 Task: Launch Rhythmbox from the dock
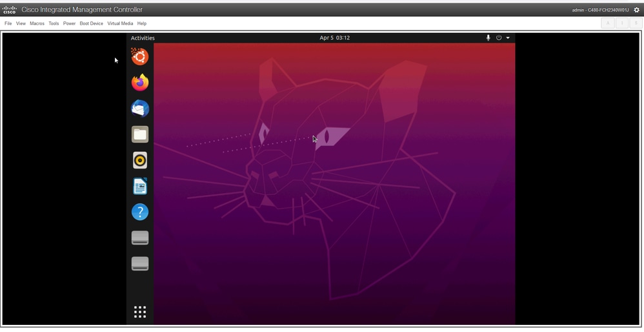point(139,160)
